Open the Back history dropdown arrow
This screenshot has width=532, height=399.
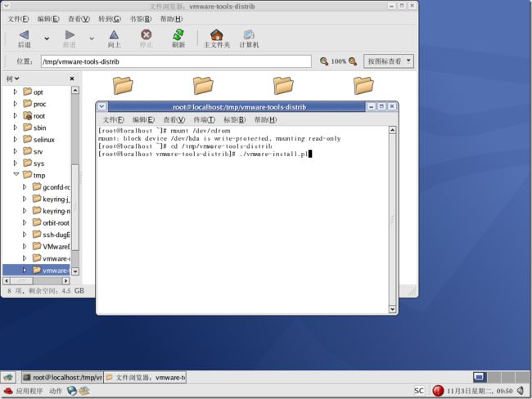[x=47, y=38]
